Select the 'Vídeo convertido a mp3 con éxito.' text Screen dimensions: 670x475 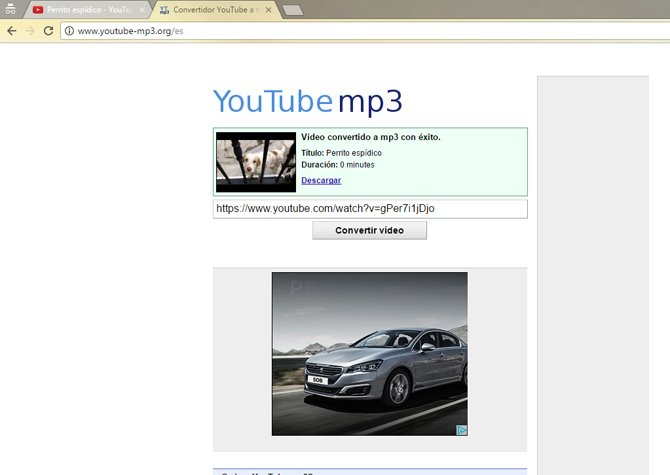tap(370, 137)
